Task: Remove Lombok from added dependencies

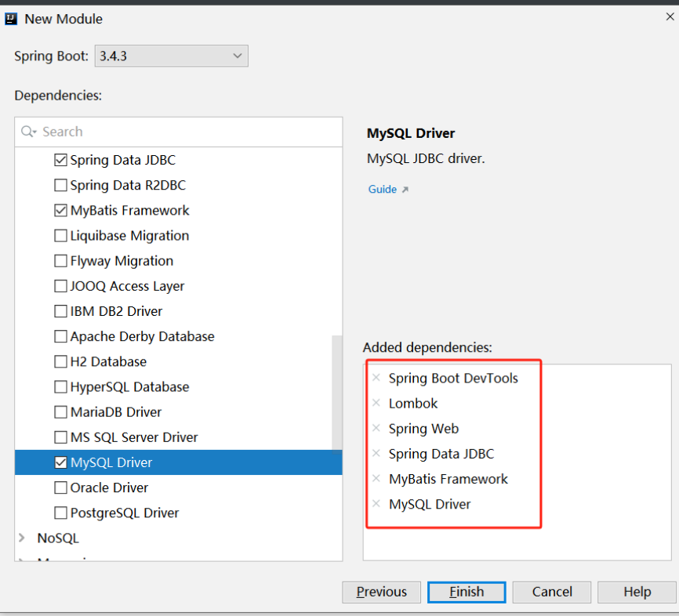Action: tap(376, 403)
